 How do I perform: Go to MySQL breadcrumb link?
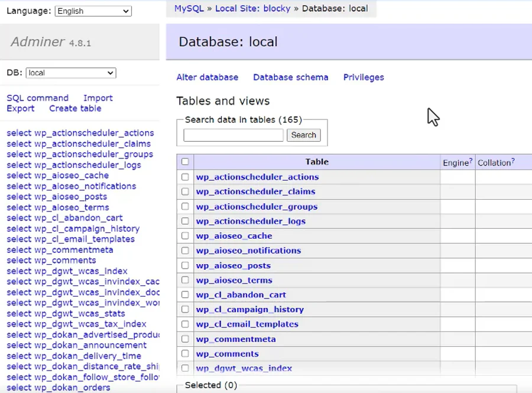pos(189,8)
